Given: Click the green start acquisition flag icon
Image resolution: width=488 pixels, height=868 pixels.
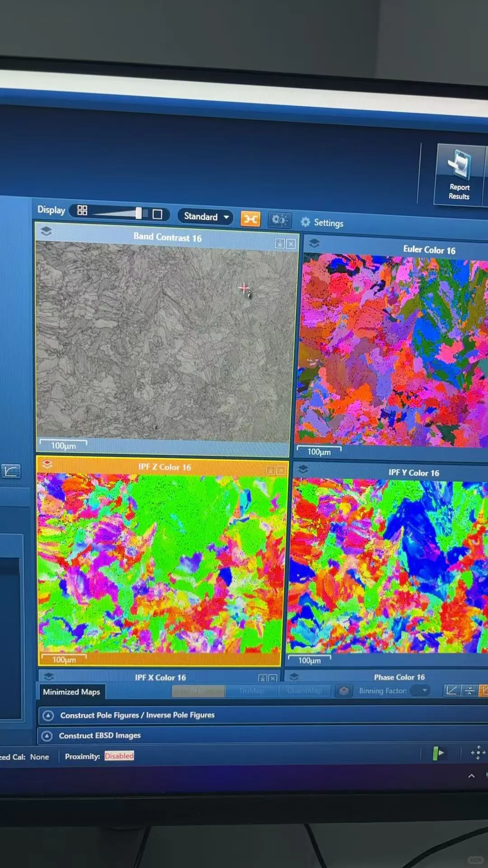Looking at the screenshot, I should [x=438, y=753].
